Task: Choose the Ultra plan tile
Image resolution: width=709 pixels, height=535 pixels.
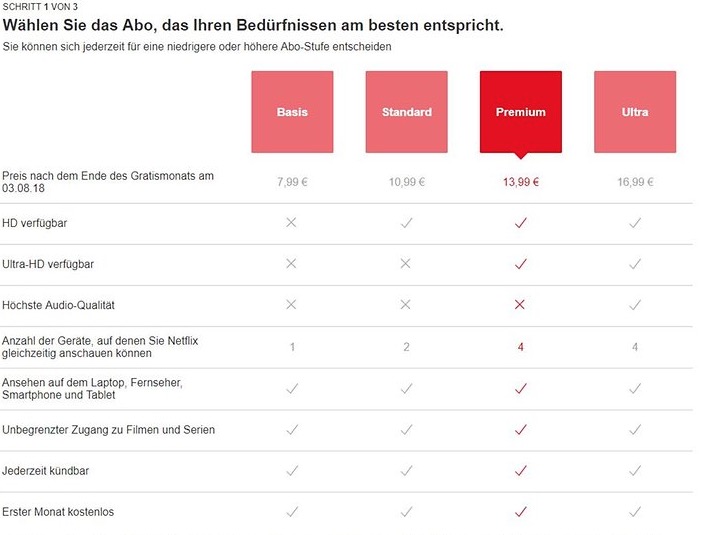Action: [635, 112]
